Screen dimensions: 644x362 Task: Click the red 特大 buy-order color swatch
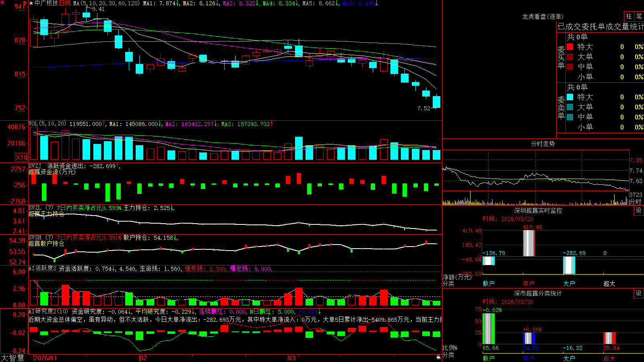(570, 47)
